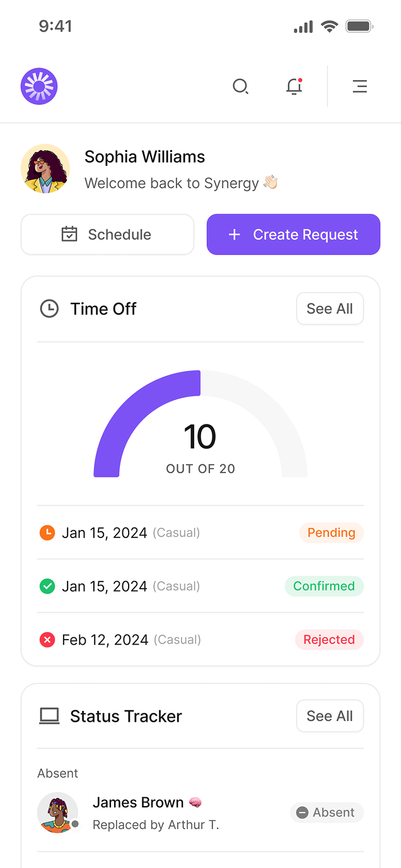The image size is (401, 868).
Task: Click the clock icon beside Time Off
Action: coord(49,308)
